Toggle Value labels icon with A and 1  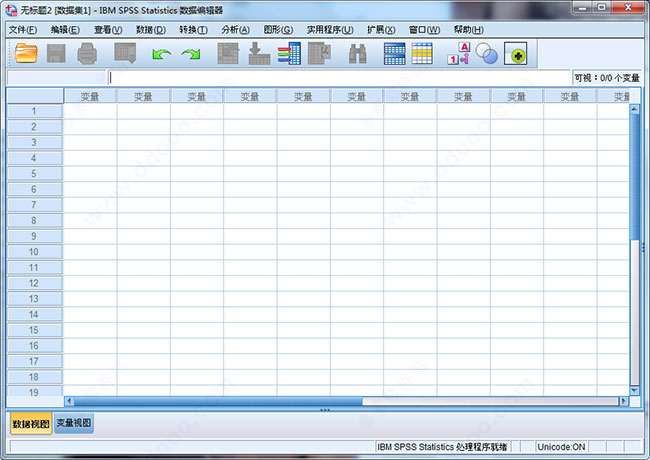tap(458, 53)
